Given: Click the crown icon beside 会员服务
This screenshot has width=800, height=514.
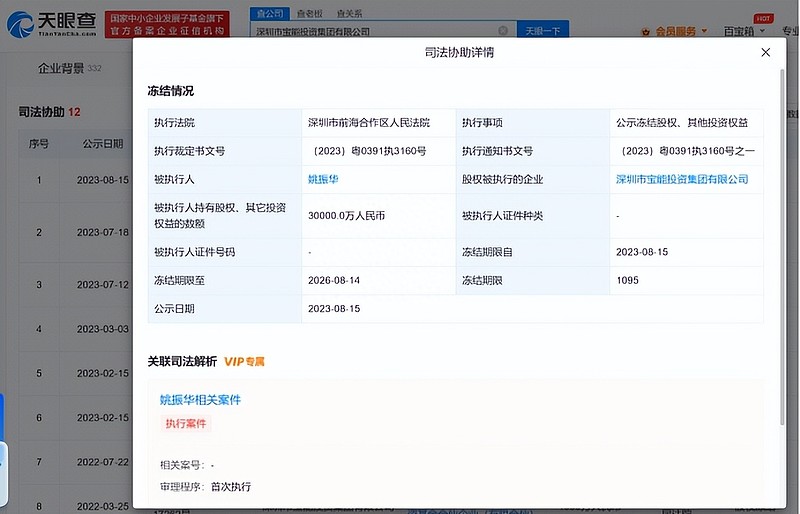Looking at the screenshot, I should 645,32.
